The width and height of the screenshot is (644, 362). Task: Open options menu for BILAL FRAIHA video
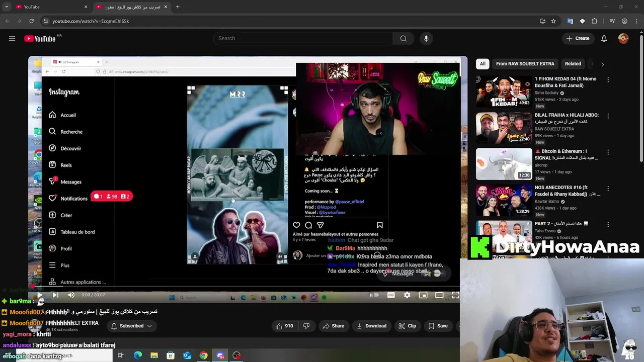click(x=608, y=116)
